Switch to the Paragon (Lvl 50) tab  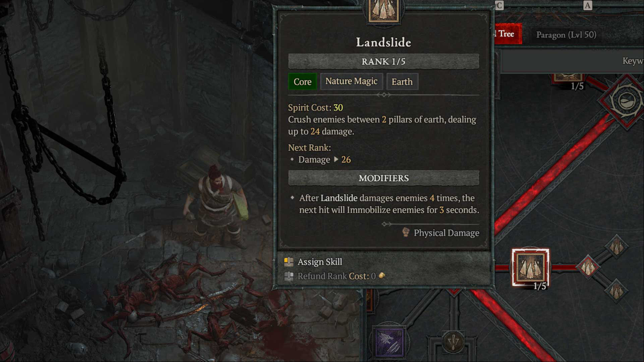point(566,35)
